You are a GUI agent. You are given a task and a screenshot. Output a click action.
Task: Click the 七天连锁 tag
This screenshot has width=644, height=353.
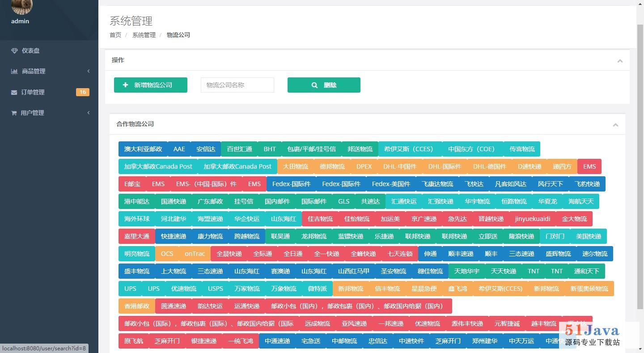(400, 254)
